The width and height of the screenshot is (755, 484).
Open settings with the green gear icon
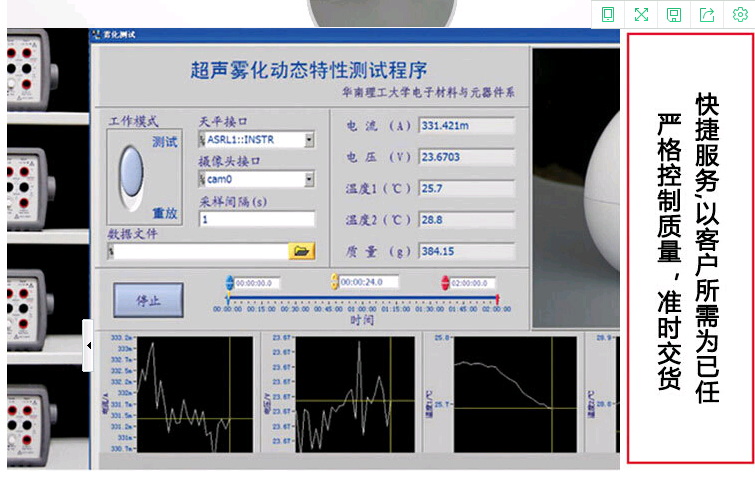[x=740, y=14]
